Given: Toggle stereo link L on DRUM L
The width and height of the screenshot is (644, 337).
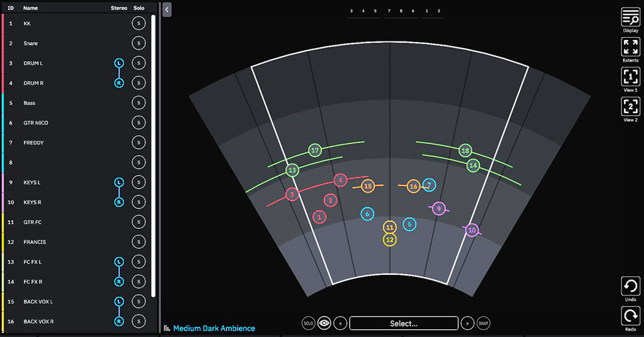Looking at the screenshot, I should [119, 63].
